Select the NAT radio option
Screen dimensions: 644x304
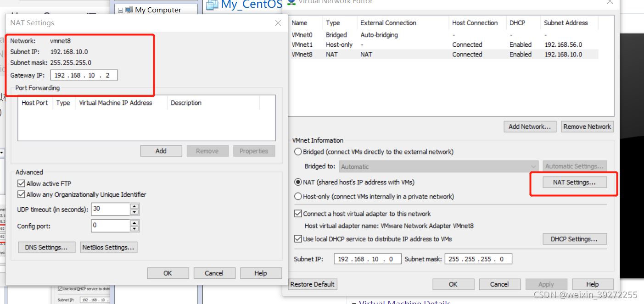298,182
